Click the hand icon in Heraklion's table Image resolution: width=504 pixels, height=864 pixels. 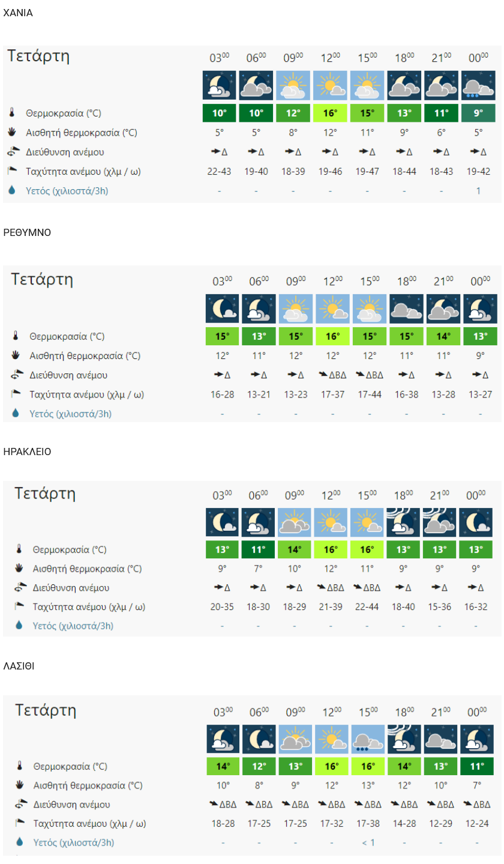[x=19, y=568]
